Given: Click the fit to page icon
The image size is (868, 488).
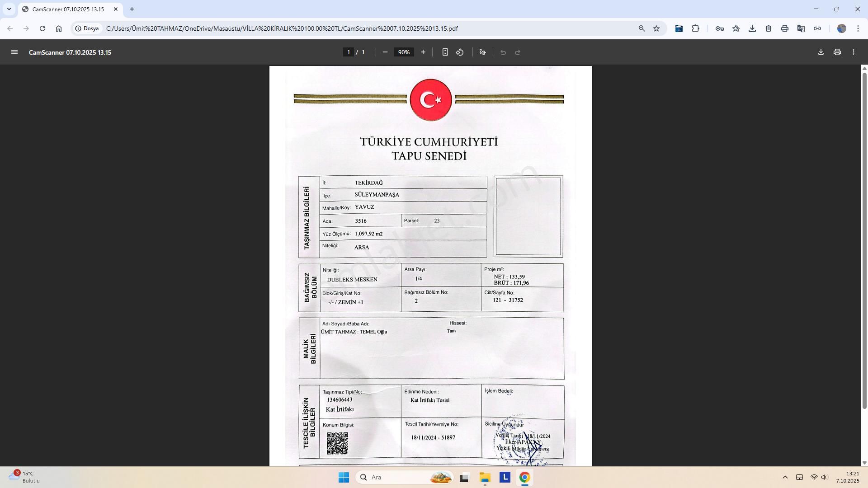Looking at the screenshot, I should (x=445, y=52).
